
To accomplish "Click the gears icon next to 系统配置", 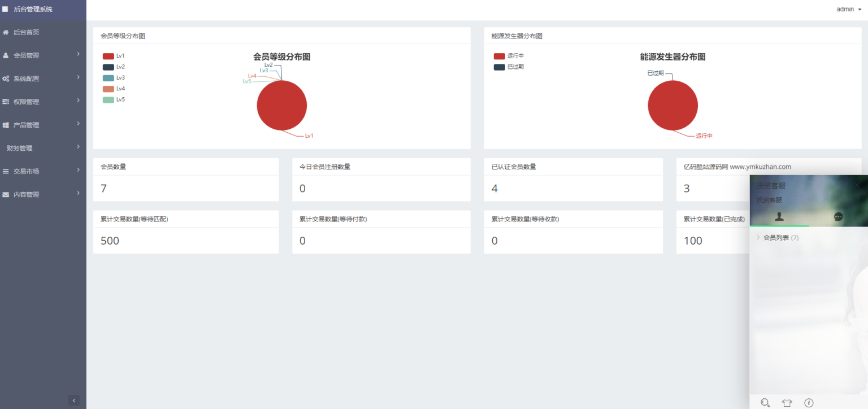I will [7, 78].
